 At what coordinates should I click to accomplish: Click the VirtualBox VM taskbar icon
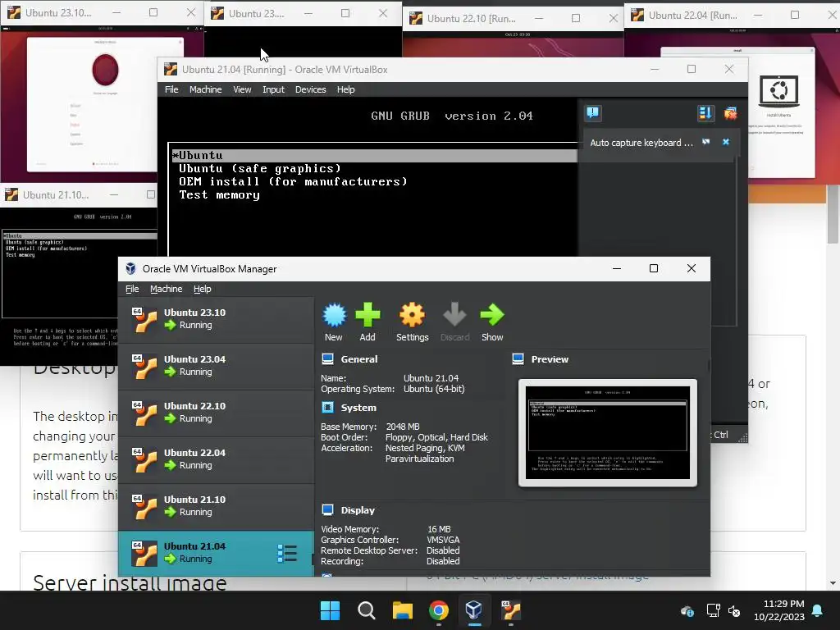(510, 610)
